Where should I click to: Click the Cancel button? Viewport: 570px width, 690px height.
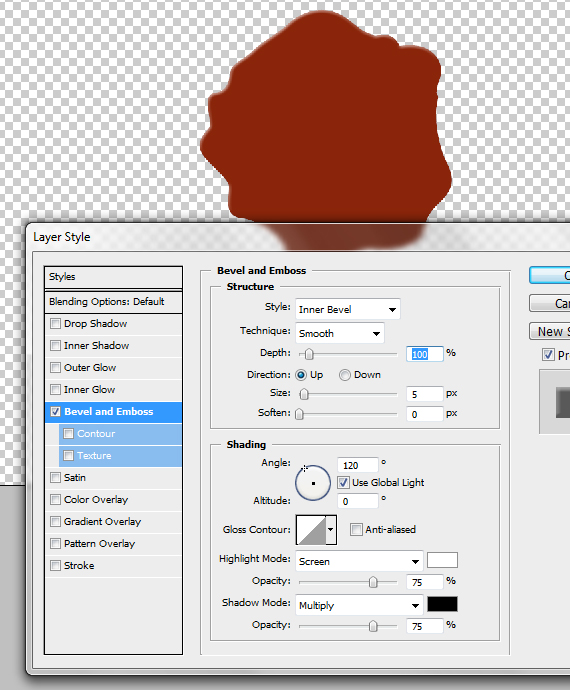pos(550,303)
